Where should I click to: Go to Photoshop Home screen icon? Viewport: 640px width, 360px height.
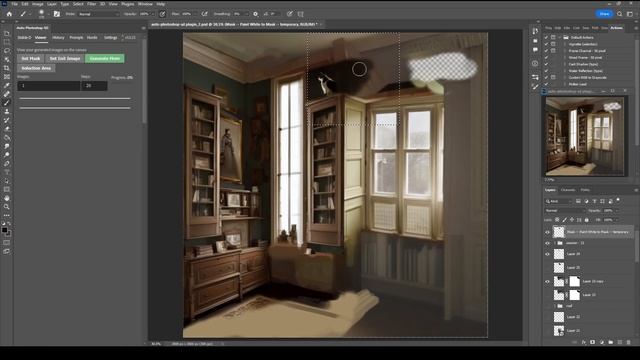(x=9, y=14)
